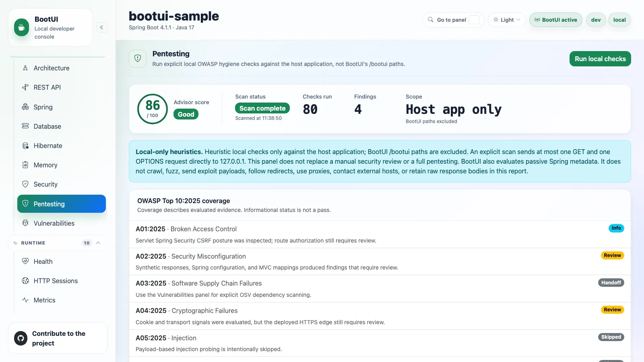644x362 pixels.
Task: Click the Metrics pulse icon
Action: 25,300
